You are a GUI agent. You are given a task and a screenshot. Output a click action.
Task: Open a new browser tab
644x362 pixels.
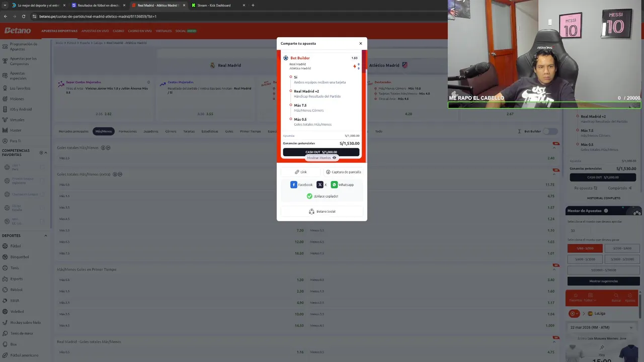tap(253, 5)
